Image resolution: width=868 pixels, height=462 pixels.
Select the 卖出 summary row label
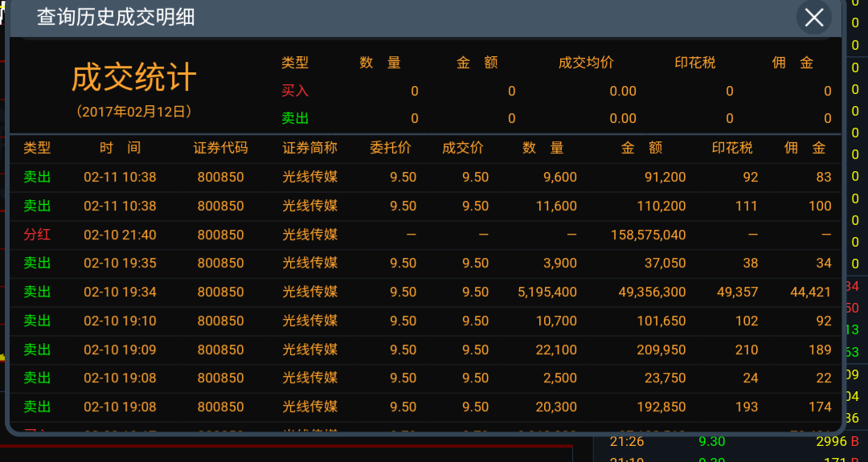(295, 118)
